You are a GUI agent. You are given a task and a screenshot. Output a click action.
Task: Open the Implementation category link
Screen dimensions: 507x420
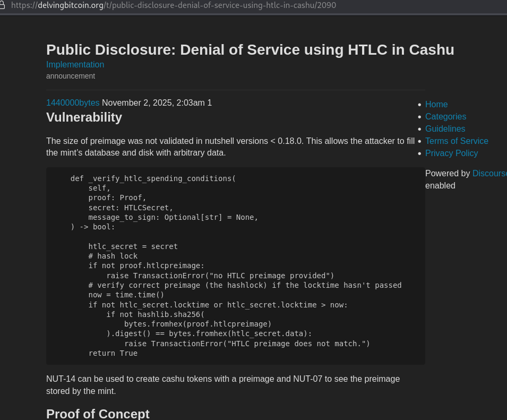[x=75, y=65]
